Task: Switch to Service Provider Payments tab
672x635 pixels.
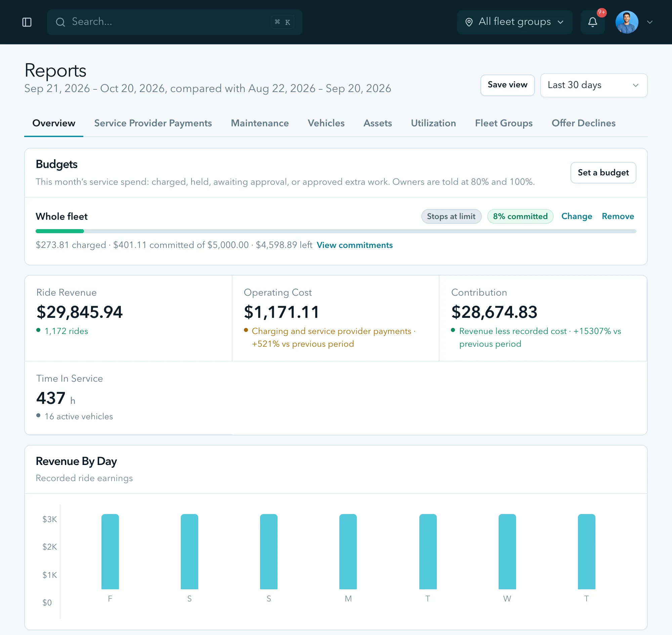Action: [153, 123]
